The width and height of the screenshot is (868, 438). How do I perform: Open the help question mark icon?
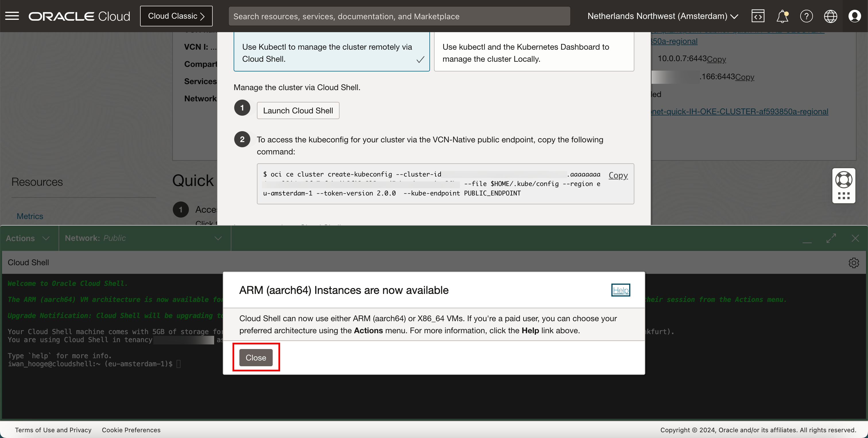click(x=806, y=16)
